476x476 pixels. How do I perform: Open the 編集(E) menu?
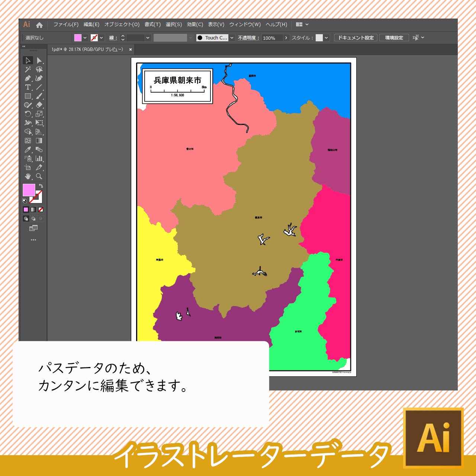click(x=91, y=25)
